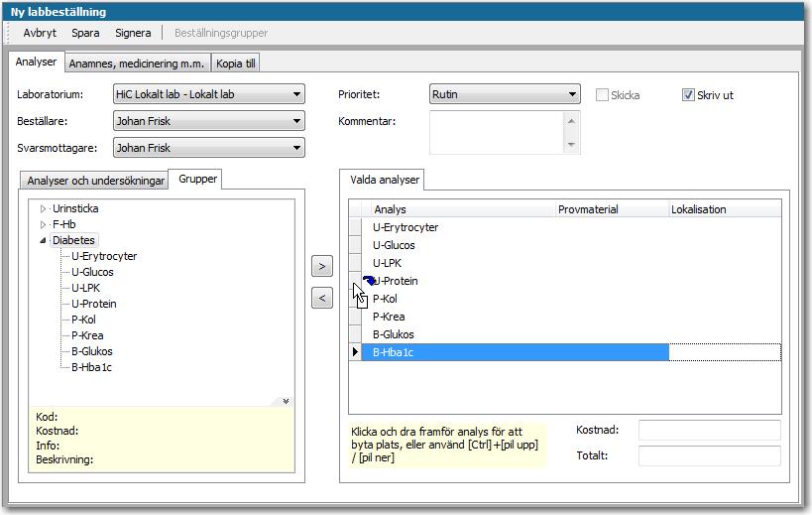The height and width of the screenshot is (515, 812).
Task: Click Avbryt in the toolbar
Action: click(40, 33)
